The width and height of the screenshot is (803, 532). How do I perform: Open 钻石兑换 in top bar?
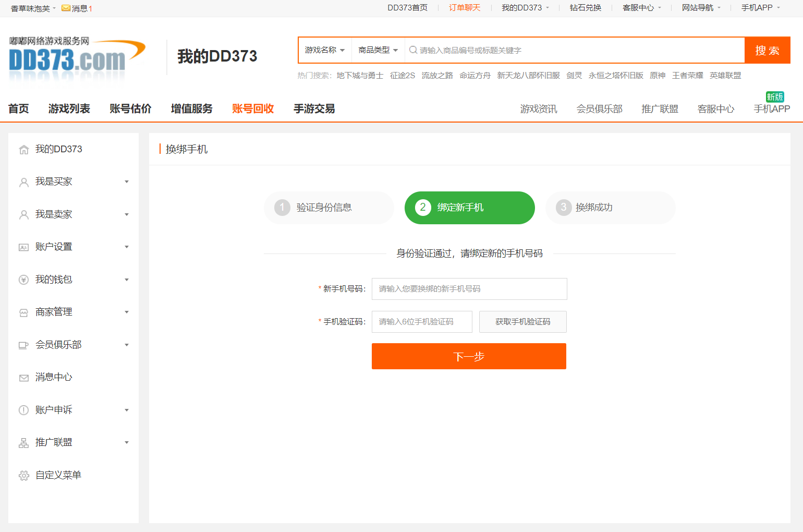(x=586, y=8)
